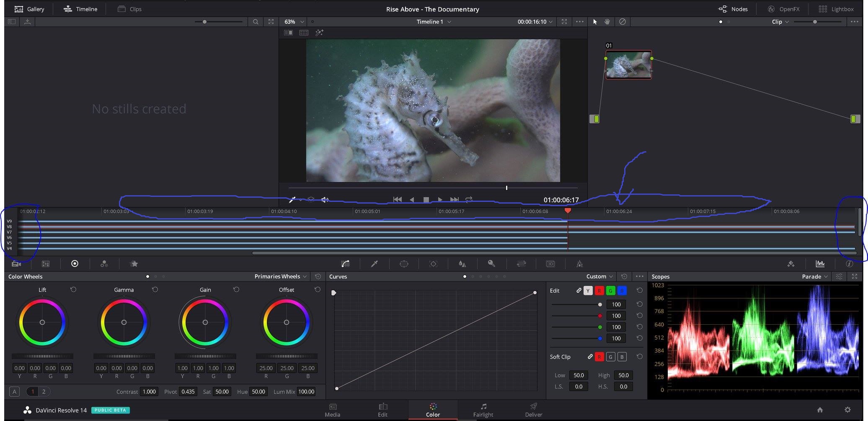Reset the Gain color wheel

pos(236,289)
